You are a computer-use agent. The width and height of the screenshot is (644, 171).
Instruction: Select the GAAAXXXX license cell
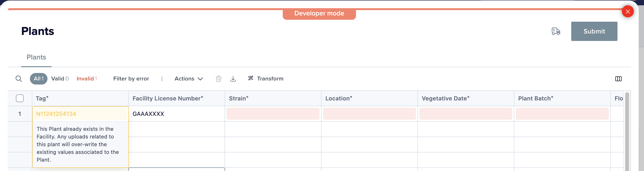pyautogui.click(x=176, y=114)
